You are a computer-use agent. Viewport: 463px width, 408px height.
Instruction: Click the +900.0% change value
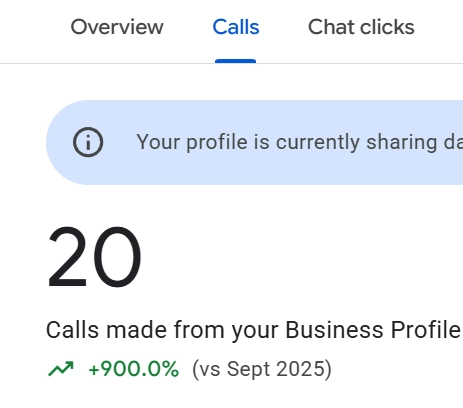134,369
